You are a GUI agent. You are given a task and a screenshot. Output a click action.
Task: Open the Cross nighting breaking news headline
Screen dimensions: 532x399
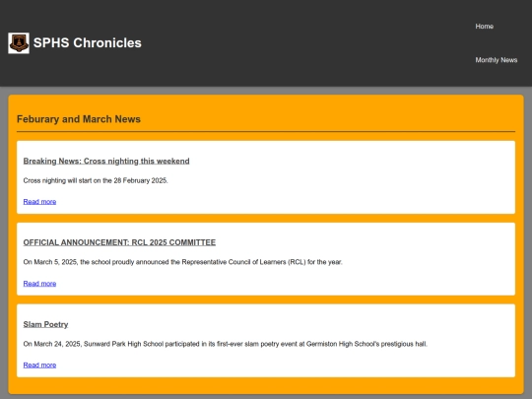106,162
